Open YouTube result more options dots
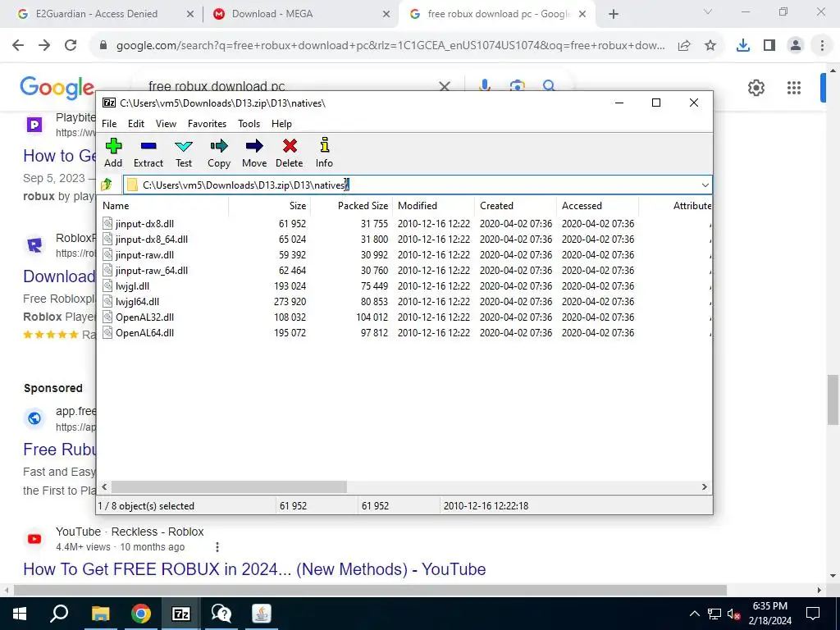Image resolution: width=840 pixels, height=630 pixels. [217, 547]
